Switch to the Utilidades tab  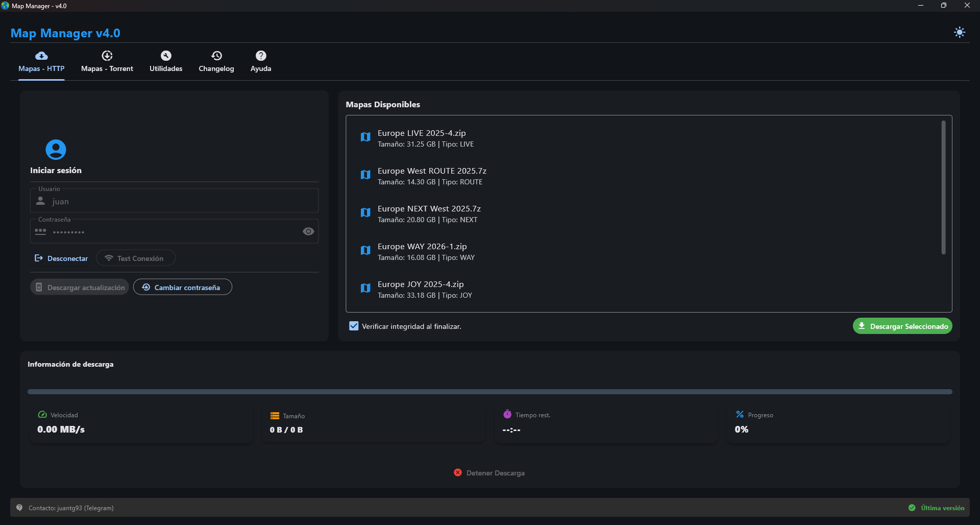click(166, 61)
